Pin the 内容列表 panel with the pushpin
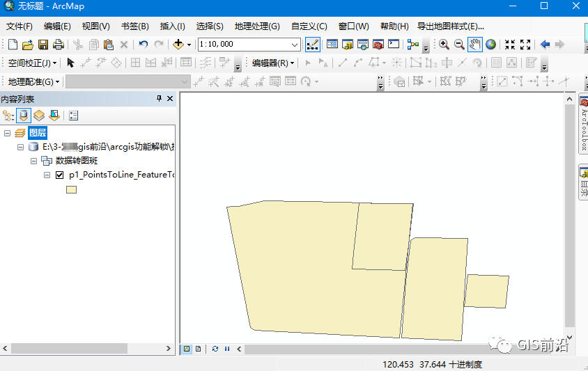 (159, 99)
